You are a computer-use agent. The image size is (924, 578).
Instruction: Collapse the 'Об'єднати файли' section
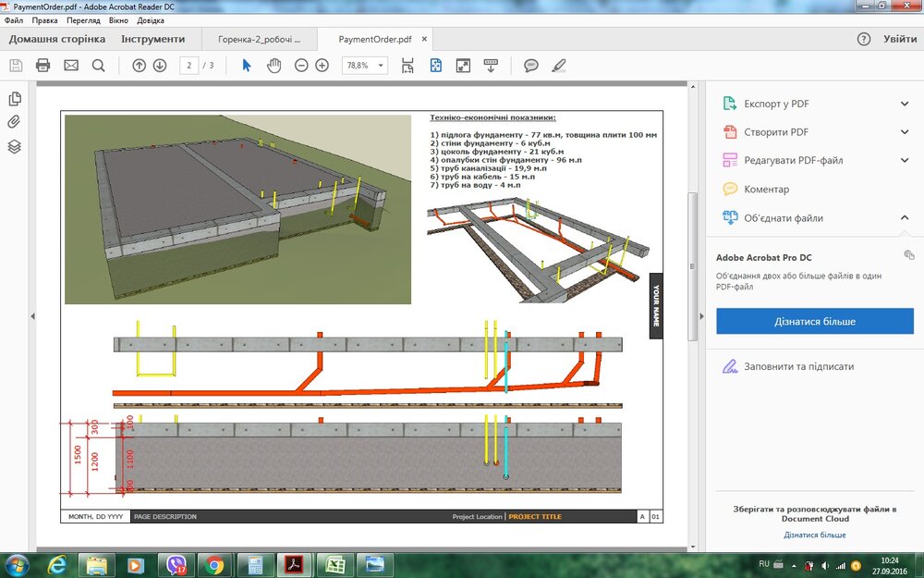(905, 218)
